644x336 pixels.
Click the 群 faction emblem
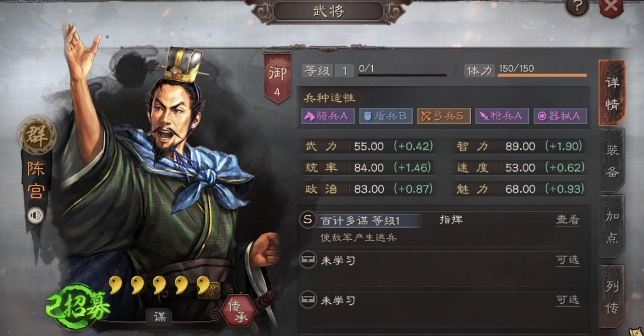(37, 136)
